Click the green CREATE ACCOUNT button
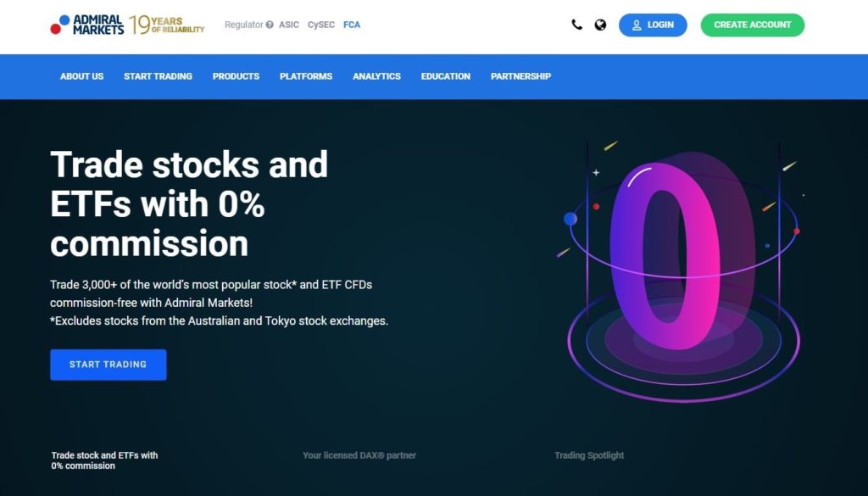The width and height of the screenshot is (868, 496). coord(753,25)
